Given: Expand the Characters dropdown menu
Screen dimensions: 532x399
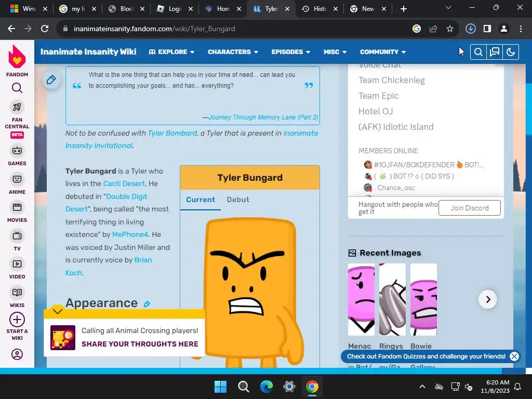Looking at the screenshot, I should coord(233,52).
